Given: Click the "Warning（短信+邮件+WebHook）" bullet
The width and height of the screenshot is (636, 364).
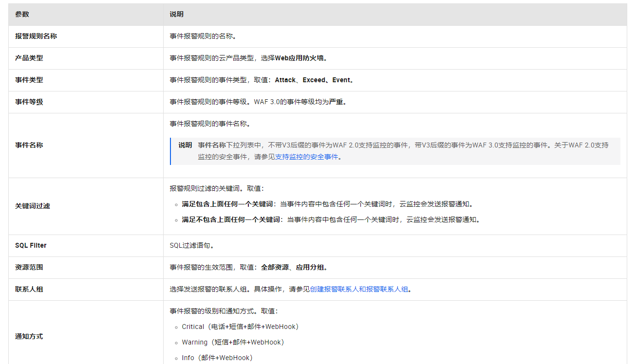Looking at the screenshot, I should tap(233, 343).
